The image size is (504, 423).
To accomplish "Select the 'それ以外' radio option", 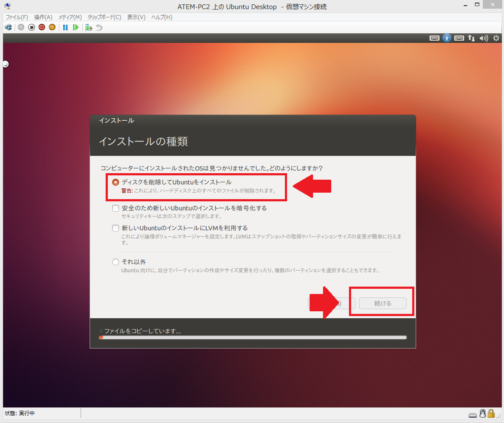I will [x=116, y=262].
